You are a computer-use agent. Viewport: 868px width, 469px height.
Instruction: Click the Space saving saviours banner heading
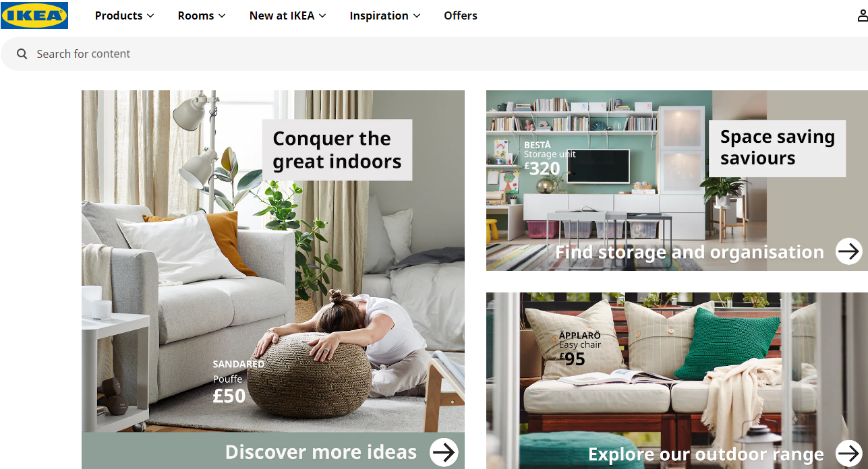click(x=777, y=148)
